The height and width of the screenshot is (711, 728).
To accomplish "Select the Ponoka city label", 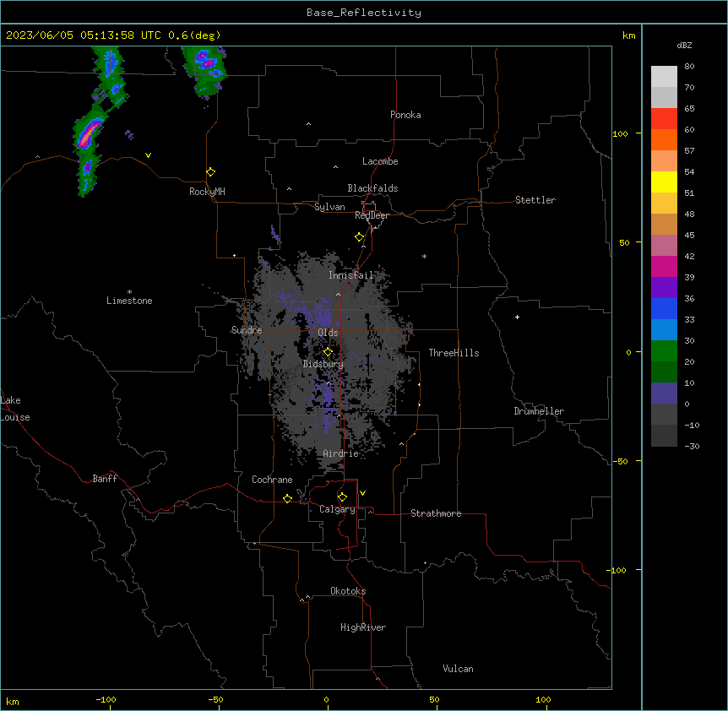I will pos(405,115).
